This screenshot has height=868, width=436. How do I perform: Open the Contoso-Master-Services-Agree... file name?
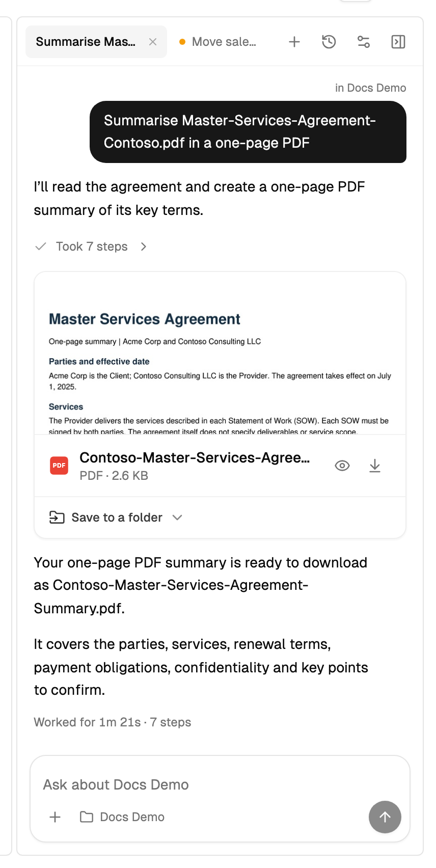[195, 457]
